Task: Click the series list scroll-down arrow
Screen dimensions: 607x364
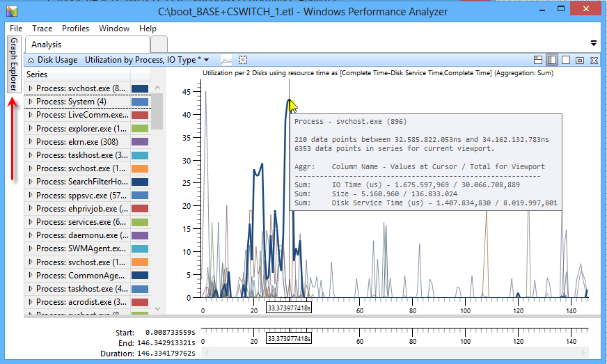Action: 157,308
